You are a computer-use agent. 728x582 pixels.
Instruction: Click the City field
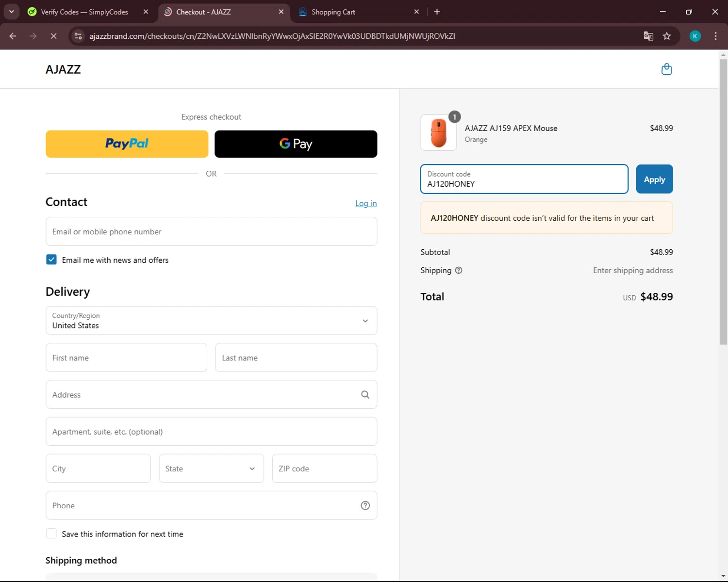98,469
